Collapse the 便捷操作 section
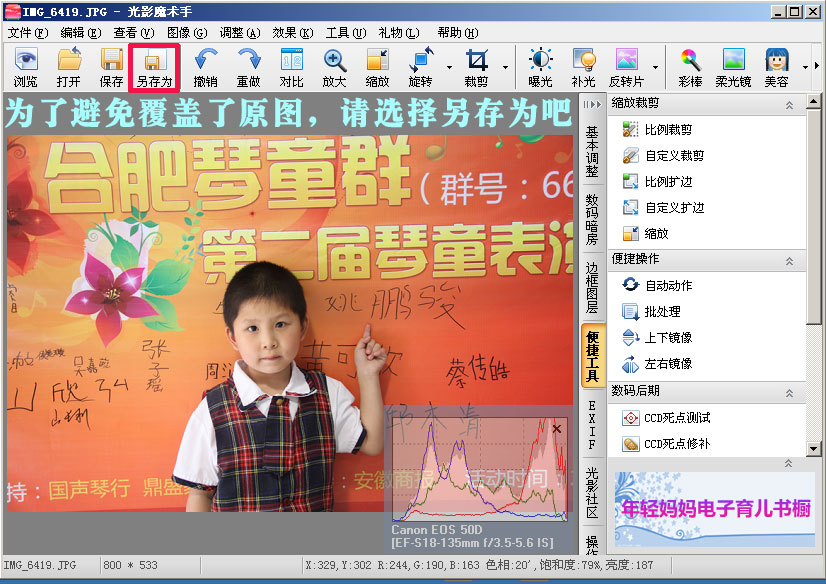The width and height of the screenshot is (826, 584). click(789, 261)
